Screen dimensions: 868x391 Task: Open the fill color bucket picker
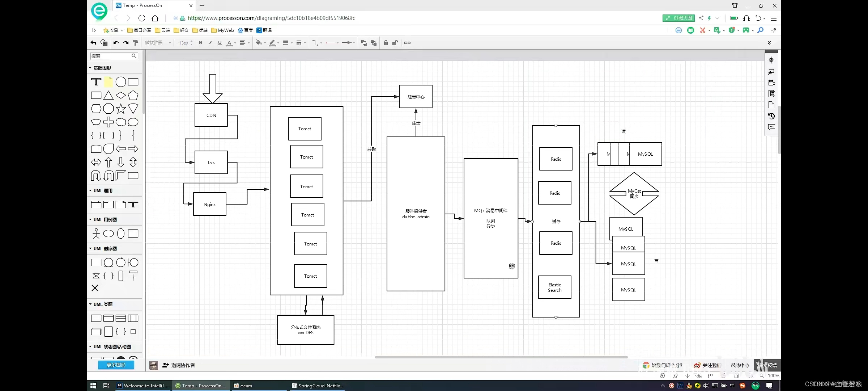(259, 43)
